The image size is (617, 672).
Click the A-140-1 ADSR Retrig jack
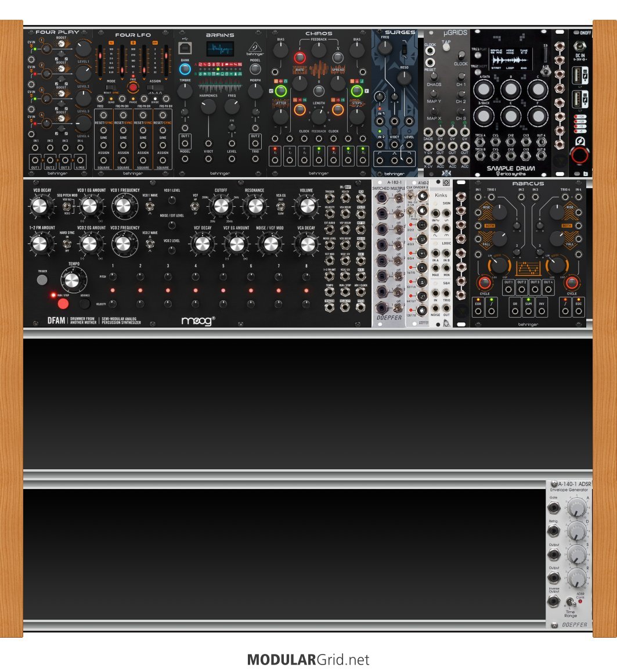point(554,531)
